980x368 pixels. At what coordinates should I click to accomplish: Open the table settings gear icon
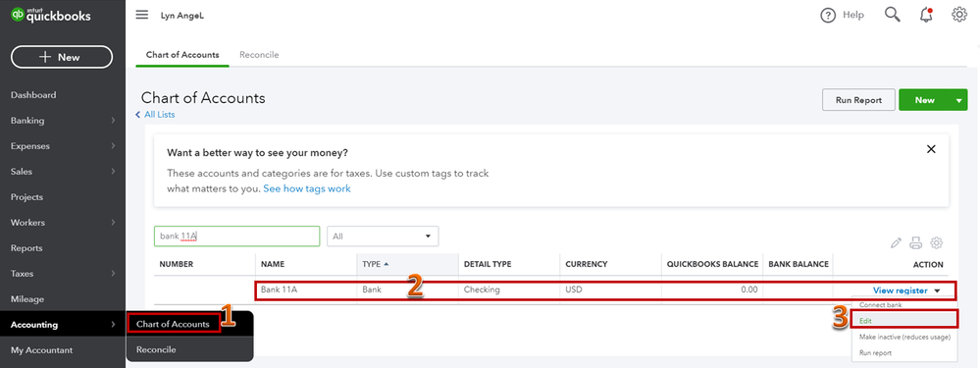936,243
